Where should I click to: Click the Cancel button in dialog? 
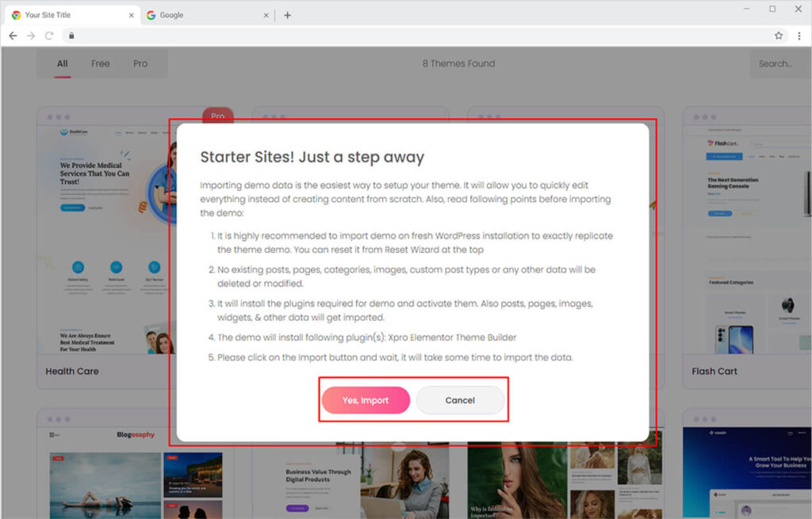tap(460, 400)
